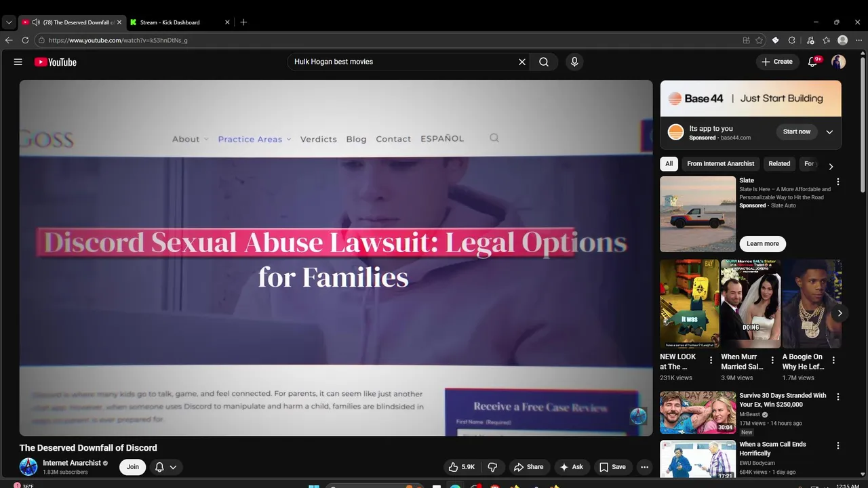The width and height of the screenshot is (868, 488).
Task: Open NEW LOOK at The short thumbnail
Action: (690, 304)
